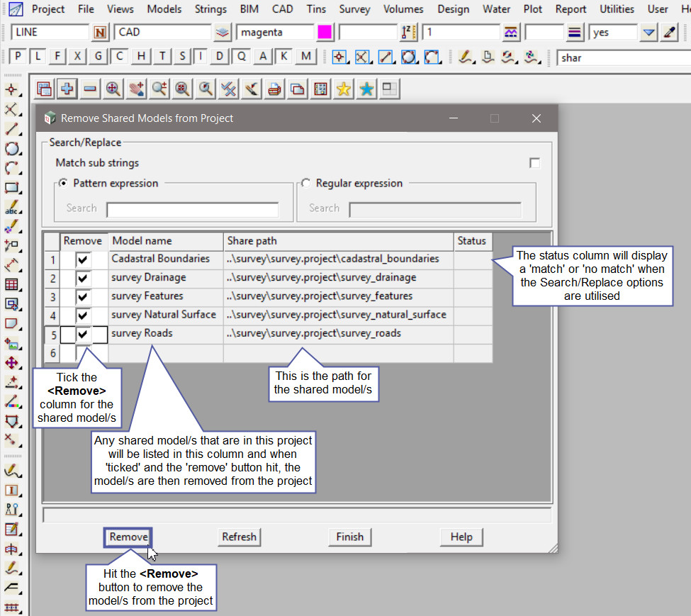The height and width of the screenshot is (616, 691).
Task: Toggle the Match sub strings checkbox
Action: [534, 163]
